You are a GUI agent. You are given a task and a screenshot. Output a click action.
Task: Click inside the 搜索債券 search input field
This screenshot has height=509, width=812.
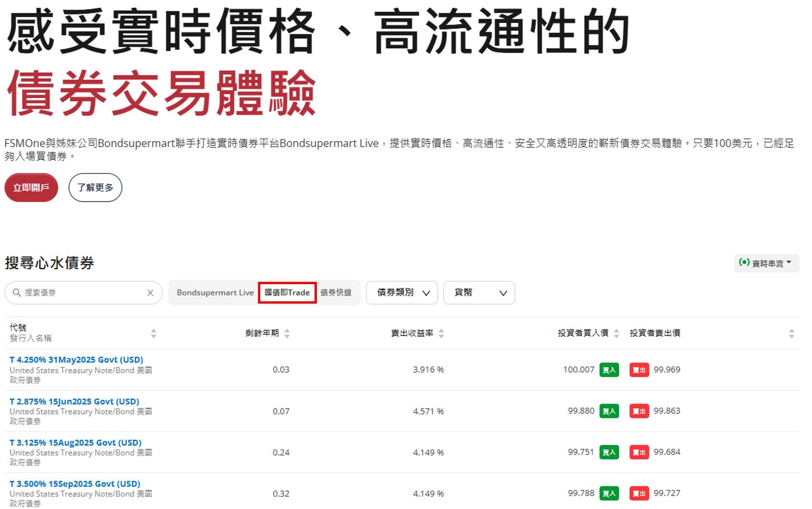point(68,293)
